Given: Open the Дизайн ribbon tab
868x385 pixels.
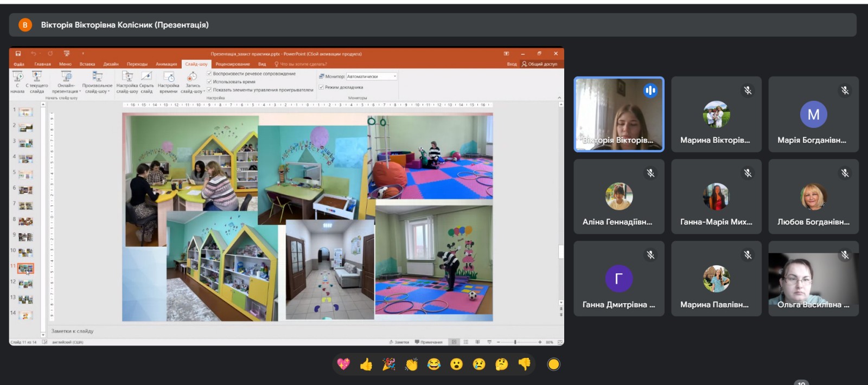Looking at the screenshot, I should tap(111, 64).
